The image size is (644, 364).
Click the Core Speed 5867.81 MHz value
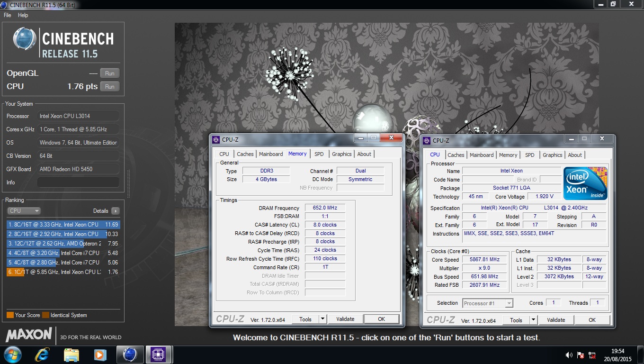tap(485, 260)
